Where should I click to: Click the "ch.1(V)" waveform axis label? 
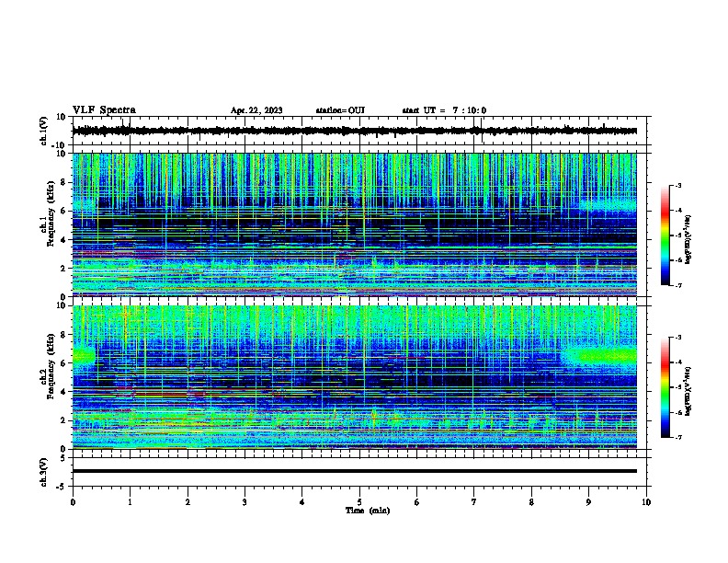pyautogui.click(x=44, y=131)
